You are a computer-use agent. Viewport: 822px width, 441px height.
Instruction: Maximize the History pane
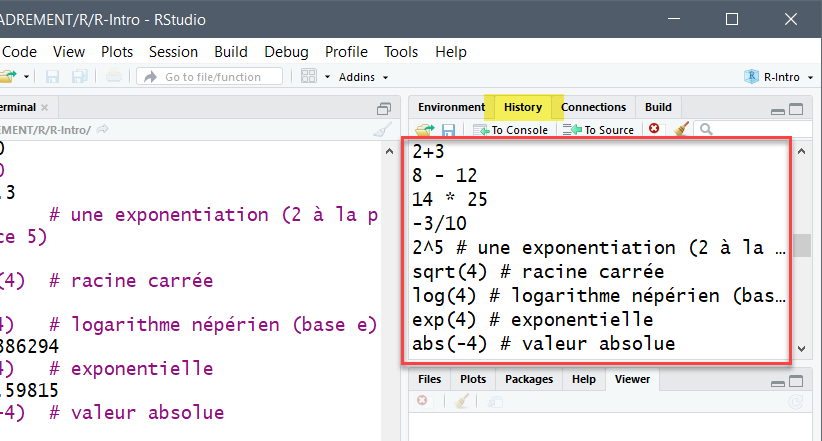coord(796,109)
